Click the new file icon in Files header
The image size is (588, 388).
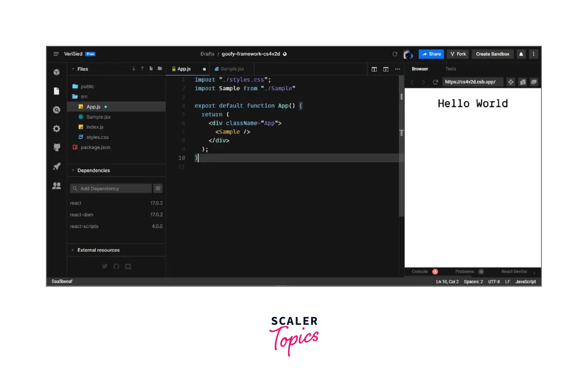coord(151,69)
